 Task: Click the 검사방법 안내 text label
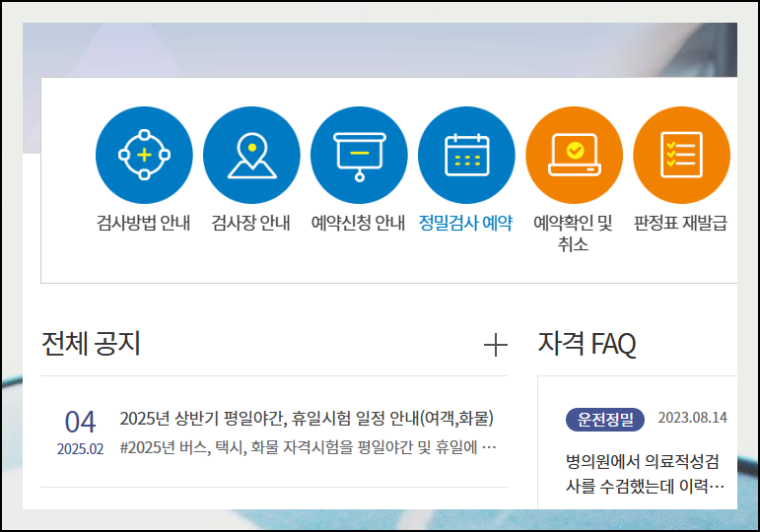(144, 223)
